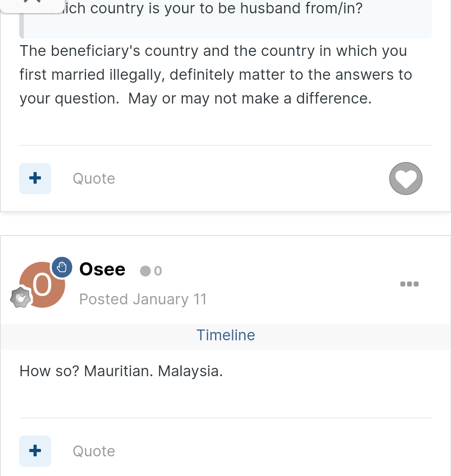This screenshot has width=451, height=476.
Task: Click the Posted January 11 timestamp
Action: [143, 299]
